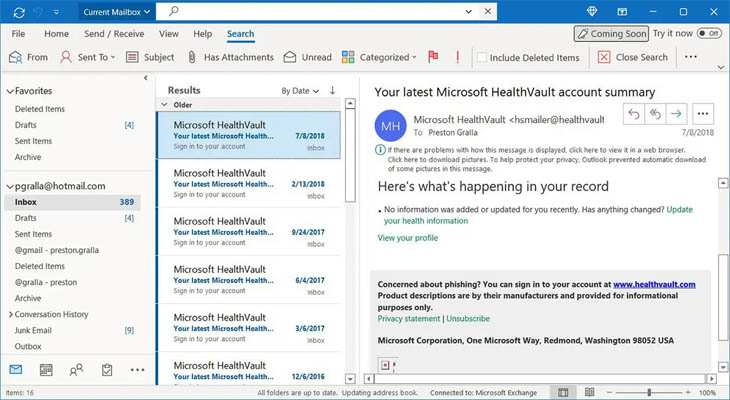The image size is (730, 400).
Task: Reverse sort order with down arrow
Action: point(332,90)
